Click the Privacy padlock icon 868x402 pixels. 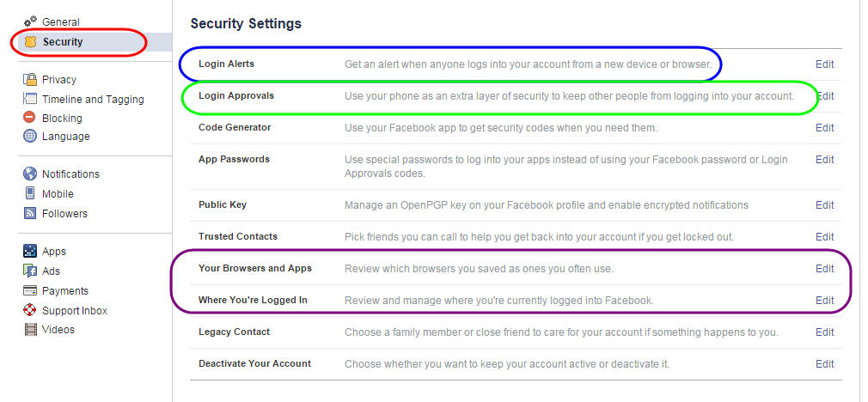coord(30,80)
